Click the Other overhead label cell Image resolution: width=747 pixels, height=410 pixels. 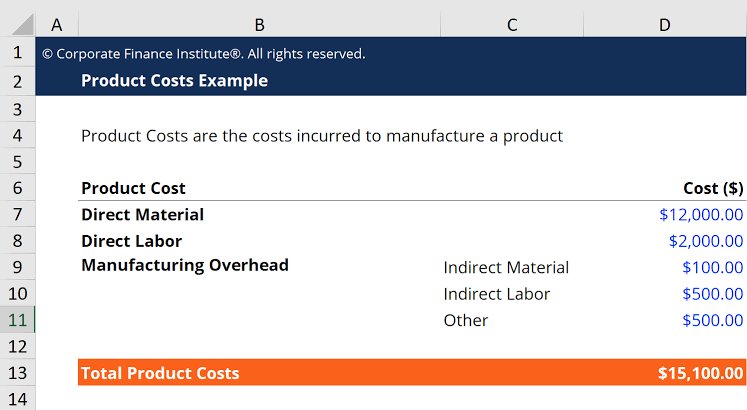[466, 320]
